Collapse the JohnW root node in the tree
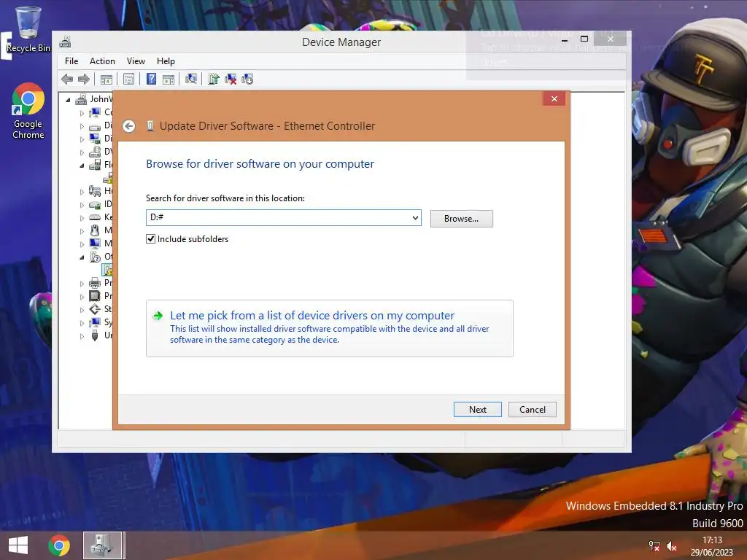Image resolution: width=747 pixels, height=560 pixels. point(68,99)
